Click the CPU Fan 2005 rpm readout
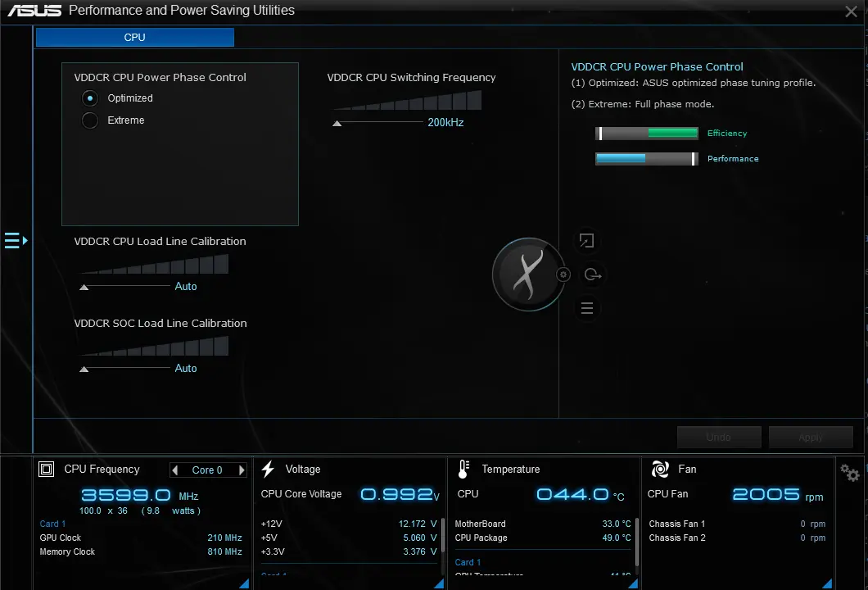868x590 pixels. (x=778, y=494)
